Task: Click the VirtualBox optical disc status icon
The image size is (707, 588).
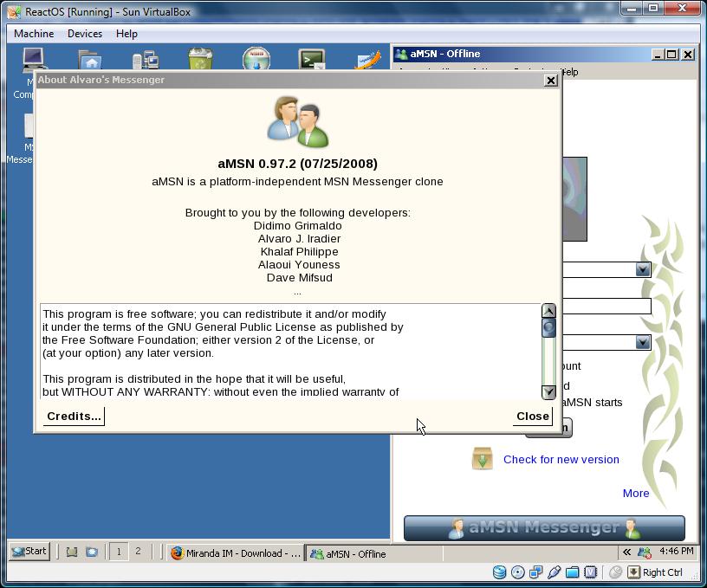Action: (x=518, y=572)
